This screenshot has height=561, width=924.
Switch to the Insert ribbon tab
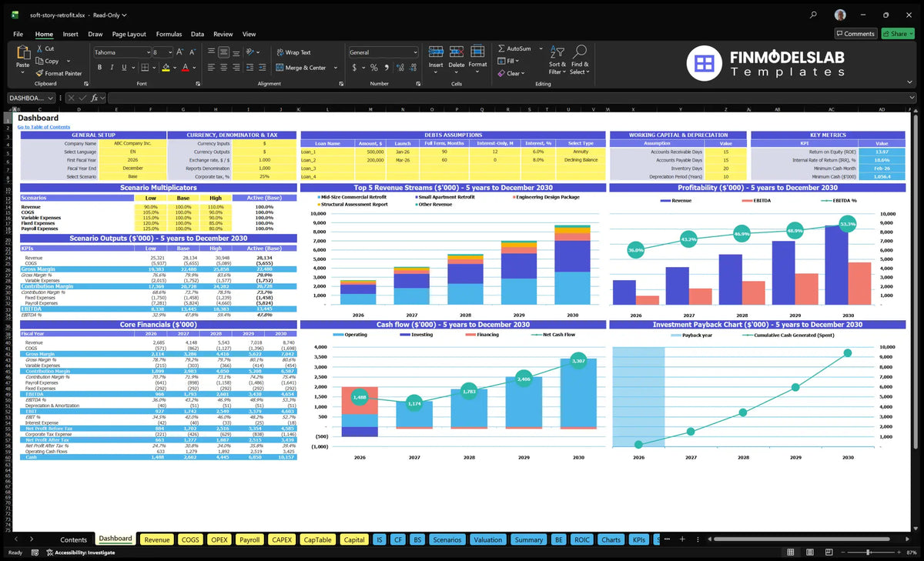70,34
